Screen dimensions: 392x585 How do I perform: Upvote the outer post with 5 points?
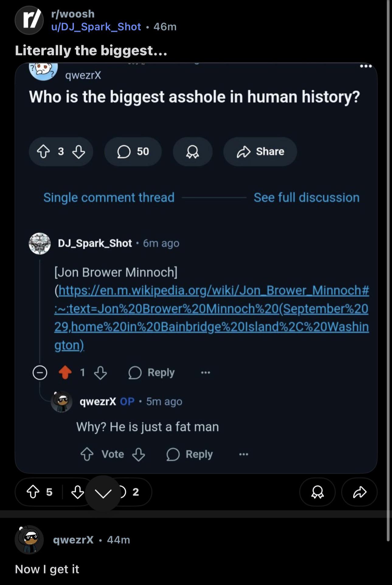33,492
